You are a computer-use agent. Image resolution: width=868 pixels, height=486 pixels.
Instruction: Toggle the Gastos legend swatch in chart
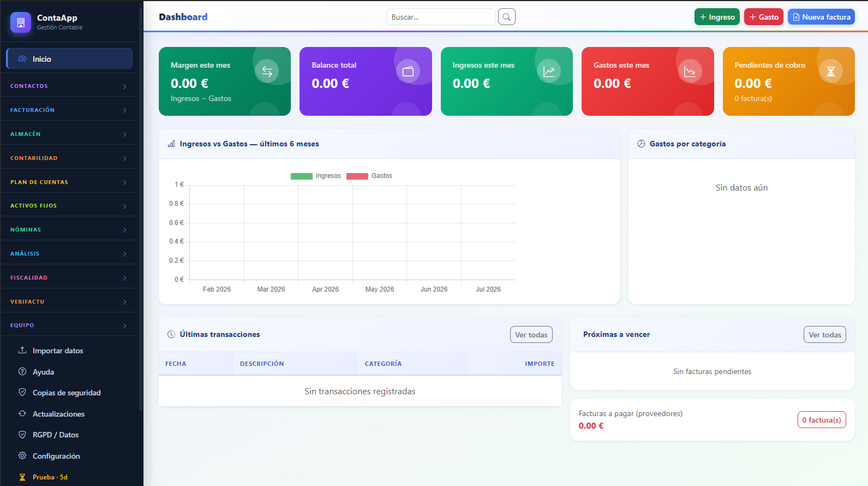click(357, 176)
